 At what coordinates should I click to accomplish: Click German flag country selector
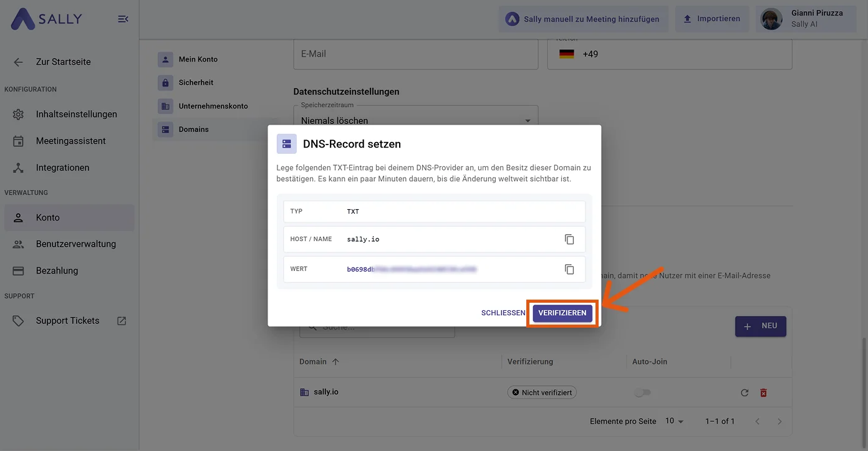pos(567,54)
